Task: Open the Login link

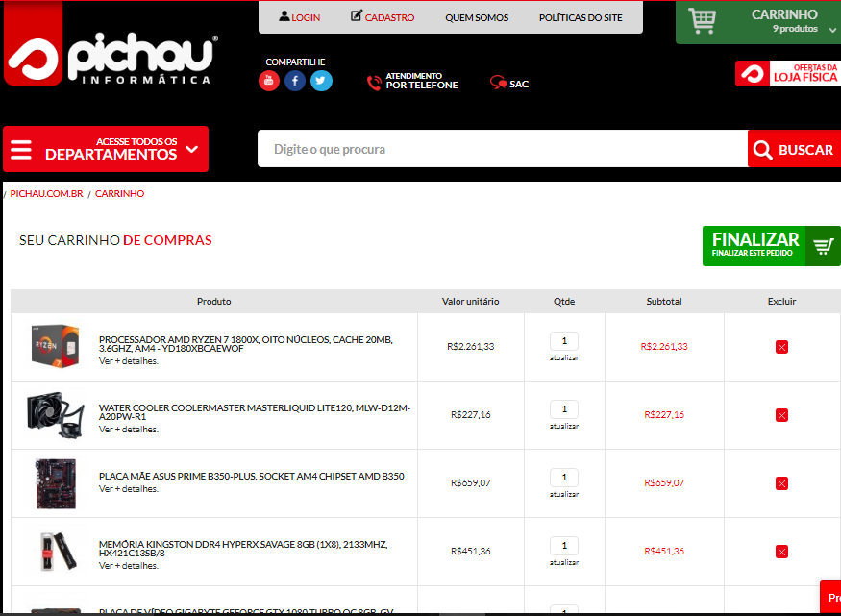Action: click(x=306, y=17)
